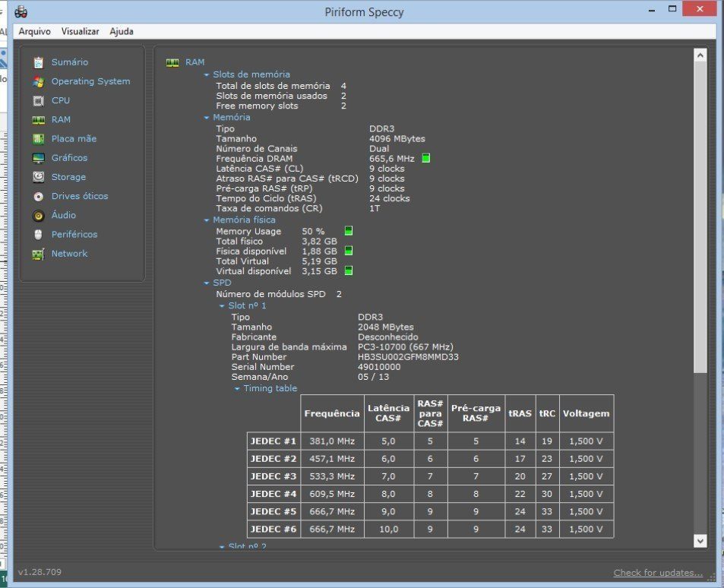Screen dimensions: 724x588
Task: Click the serial number 49010000
Action: [379, 367]
